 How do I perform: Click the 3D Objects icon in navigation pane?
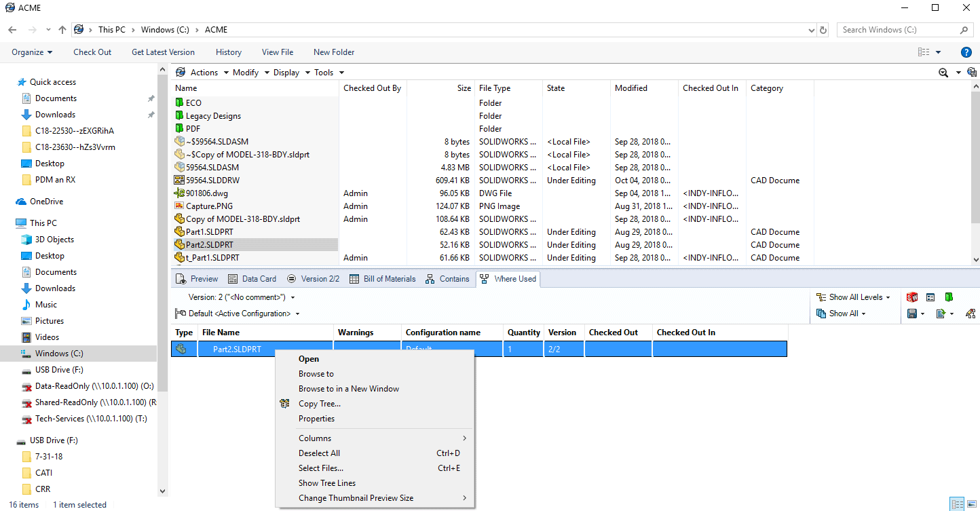click(26, 240)
